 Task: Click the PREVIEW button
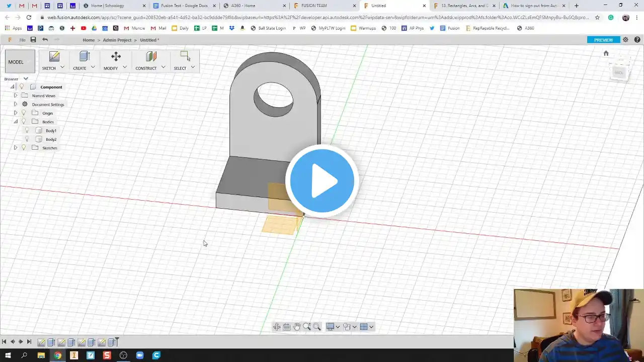(603, 40)
